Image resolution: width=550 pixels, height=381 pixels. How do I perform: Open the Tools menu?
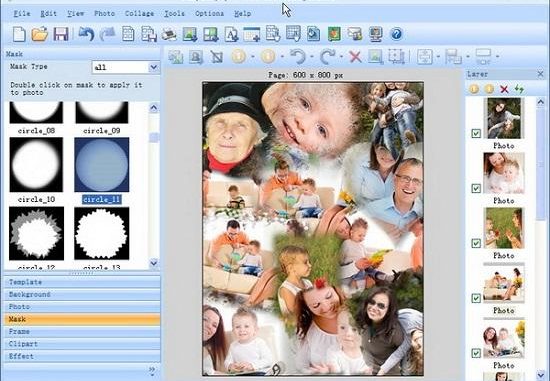[174, 14]
